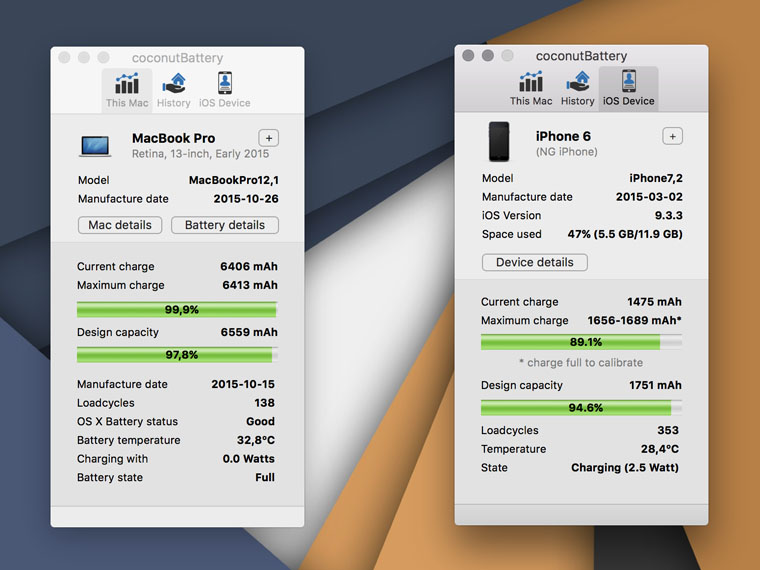This screenshot has height=570, width=760.
Task: Zoom the MacBook Pro coconutBattery window
Action: point(103,58)
